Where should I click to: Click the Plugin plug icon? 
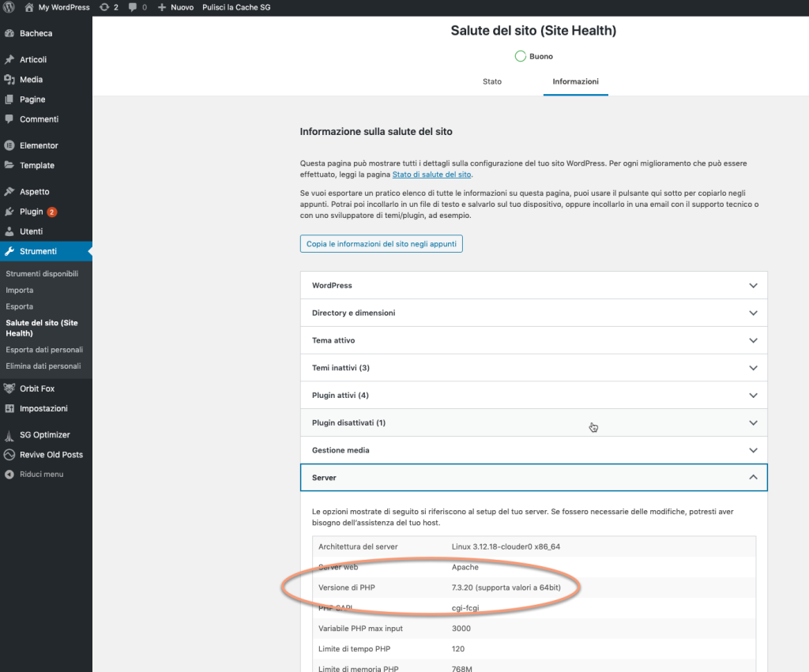tap(9, 212)
